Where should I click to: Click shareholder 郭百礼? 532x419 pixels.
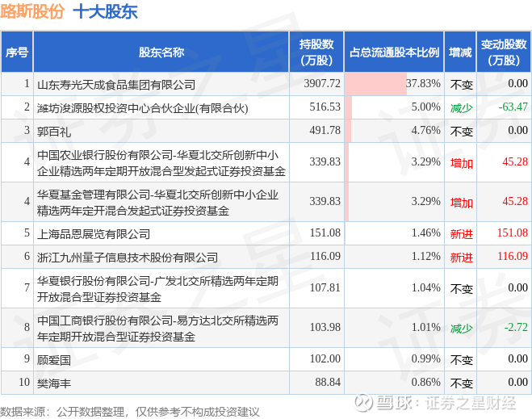(x=54, y=132)
